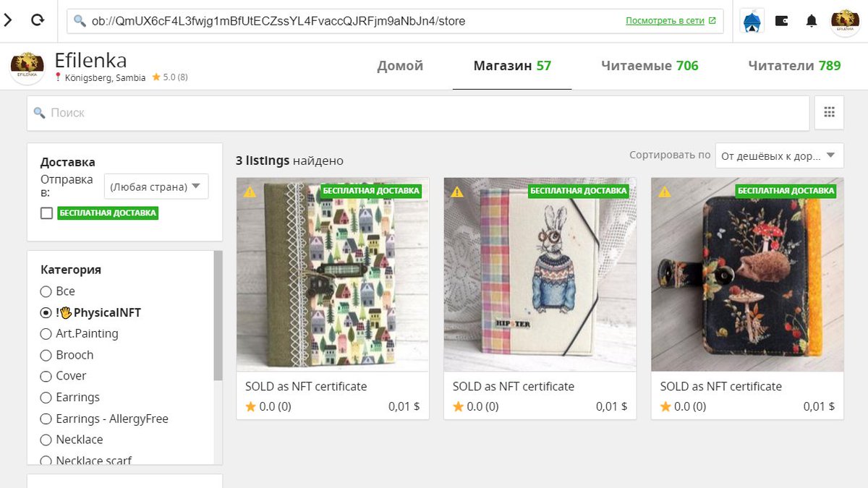Click the Сортировать по label

(x=670, y=155)
